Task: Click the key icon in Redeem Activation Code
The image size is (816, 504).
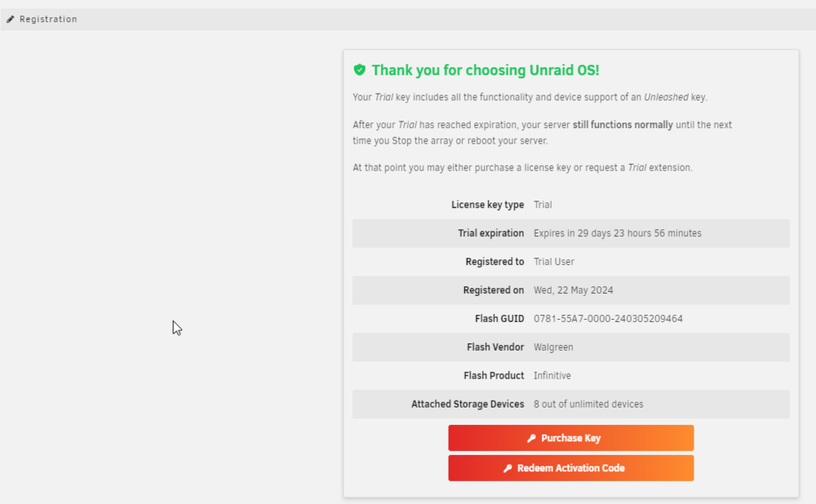Action: point(508,468)
